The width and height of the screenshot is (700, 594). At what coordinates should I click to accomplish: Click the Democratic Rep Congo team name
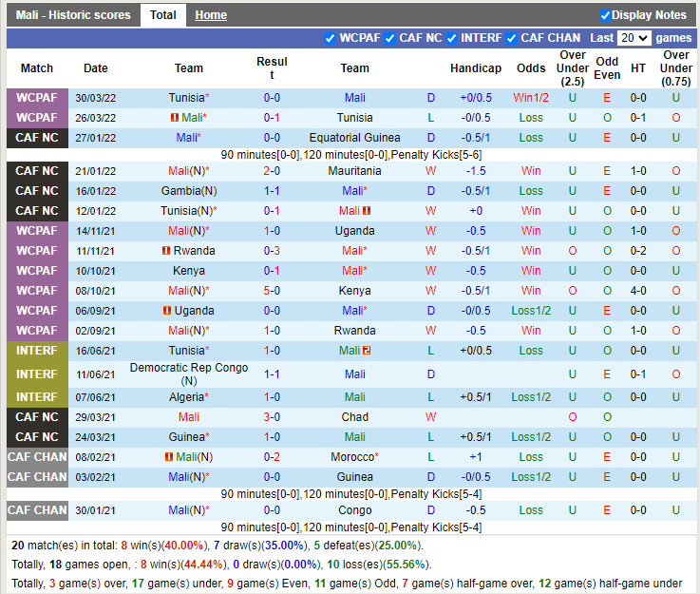(x=189, y=368)
